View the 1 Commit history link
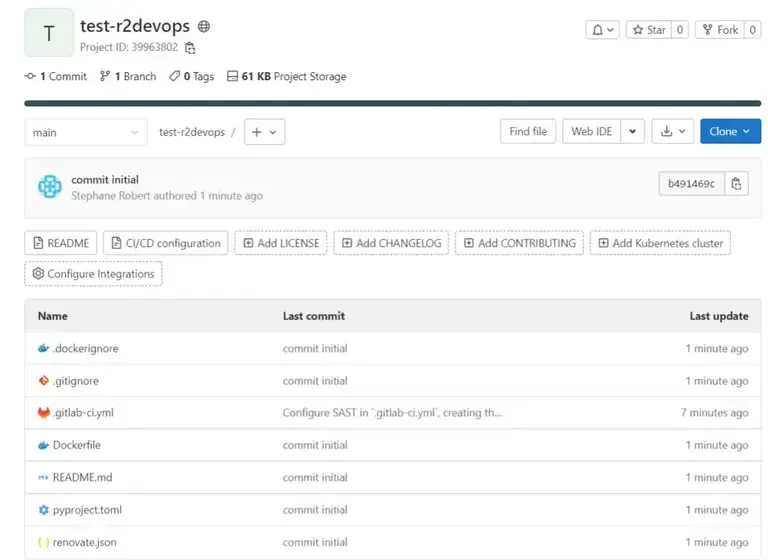The width and height of the screenshot is (768, 560). click(56, 76)
